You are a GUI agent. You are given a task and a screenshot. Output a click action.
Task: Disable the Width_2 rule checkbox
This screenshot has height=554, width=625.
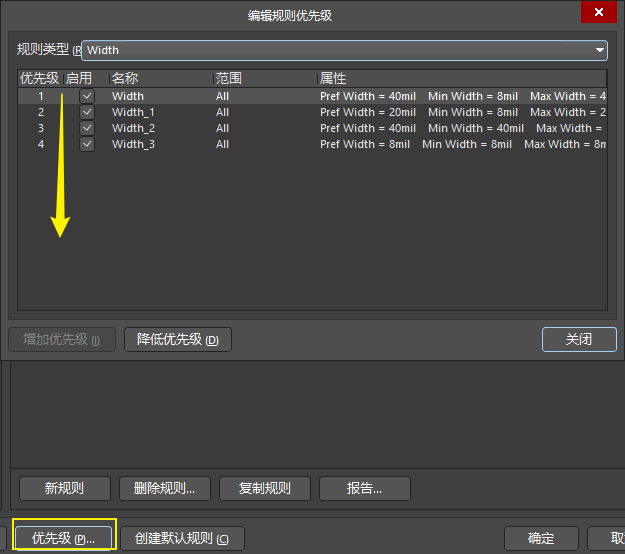[87, 128]
